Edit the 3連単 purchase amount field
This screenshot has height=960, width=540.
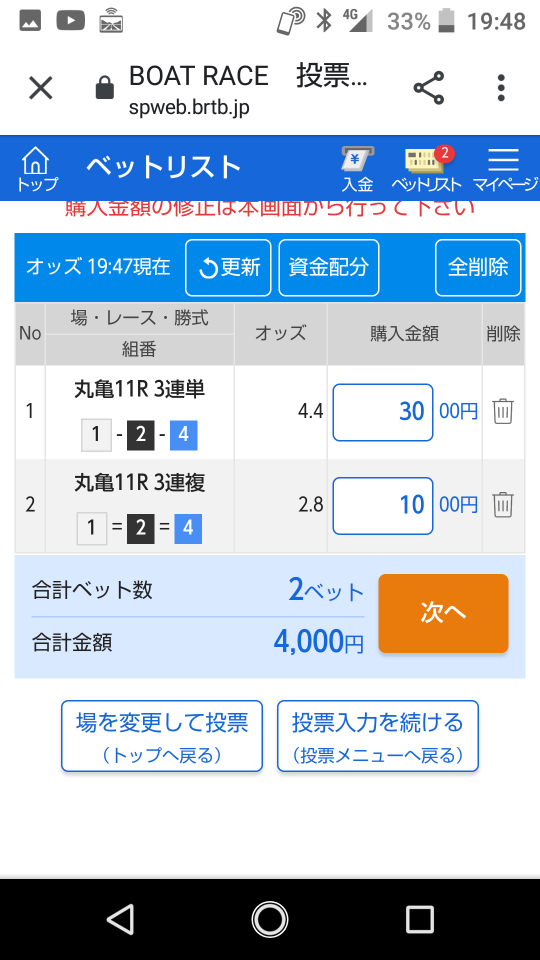coord(383,412)
